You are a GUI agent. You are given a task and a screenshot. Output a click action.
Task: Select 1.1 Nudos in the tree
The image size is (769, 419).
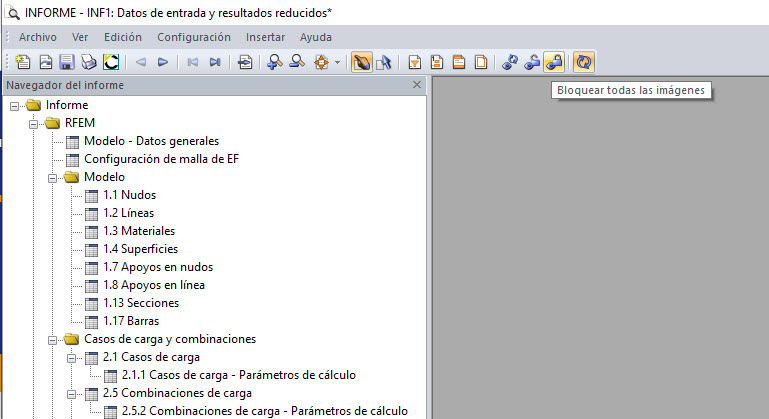pos(129,195)
